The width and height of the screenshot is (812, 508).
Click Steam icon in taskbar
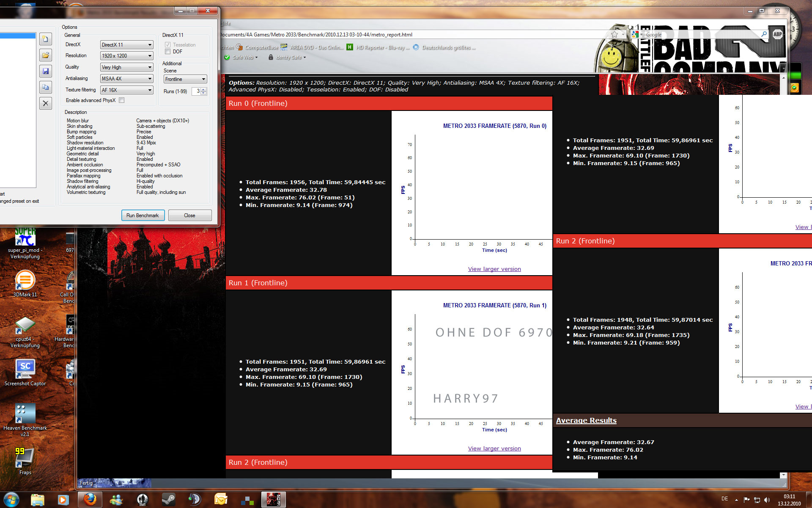click(x=169, y=500)
